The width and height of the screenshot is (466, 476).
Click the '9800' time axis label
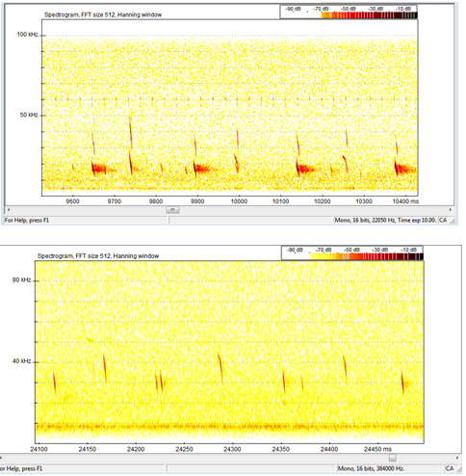(156, 201)
